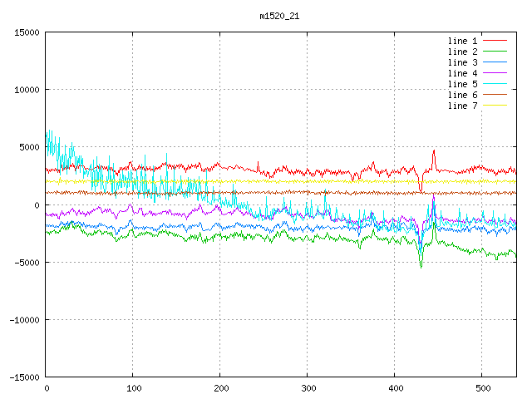This screenshot has width=532, height=399.
Task: Click the purple line 4 legend sample
Action: tap(495, 73)
